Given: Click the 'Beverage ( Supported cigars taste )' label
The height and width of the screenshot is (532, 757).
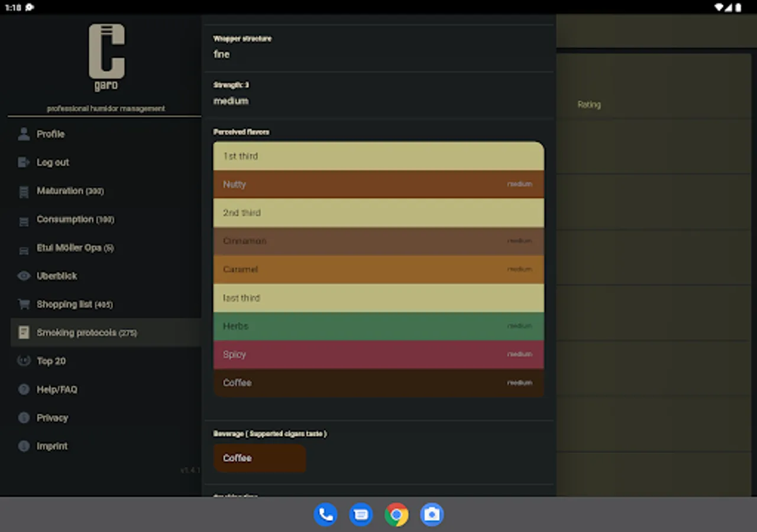Looking at the screenshot, I should point(270,434).
